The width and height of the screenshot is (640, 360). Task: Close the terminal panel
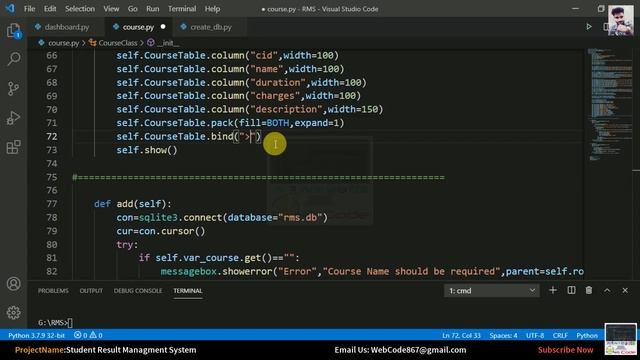625,290
